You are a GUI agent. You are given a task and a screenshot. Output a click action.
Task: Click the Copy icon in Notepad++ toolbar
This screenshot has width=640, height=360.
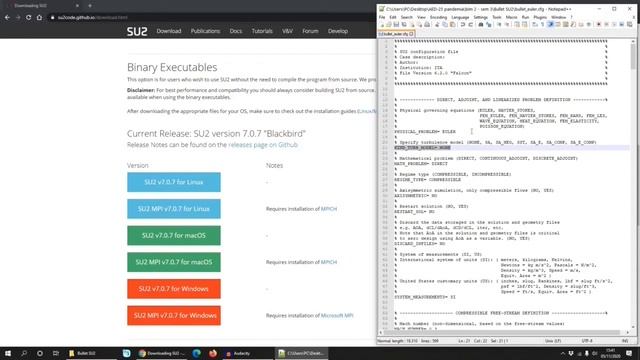click(x=445, y=24)
